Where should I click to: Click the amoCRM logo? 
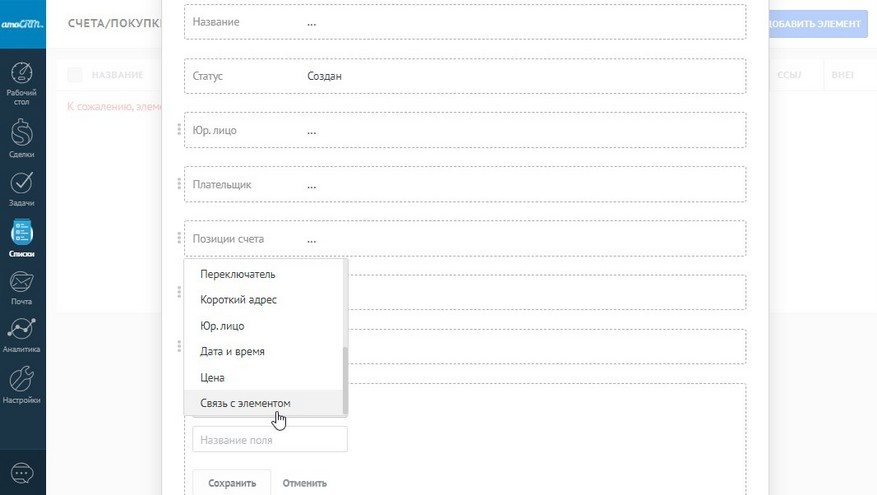[x=22, y=23]
